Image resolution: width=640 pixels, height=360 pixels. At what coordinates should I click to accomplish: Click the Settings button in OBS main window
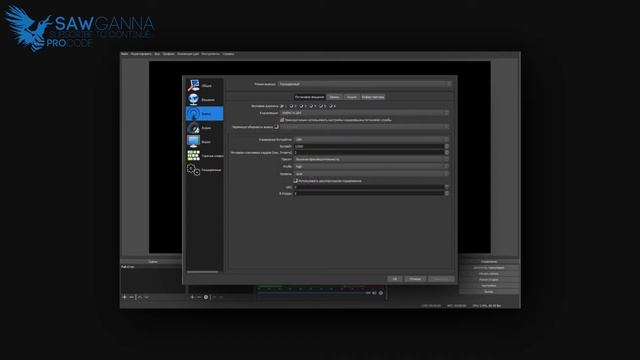pyautogui.click(x=489, y=286)
